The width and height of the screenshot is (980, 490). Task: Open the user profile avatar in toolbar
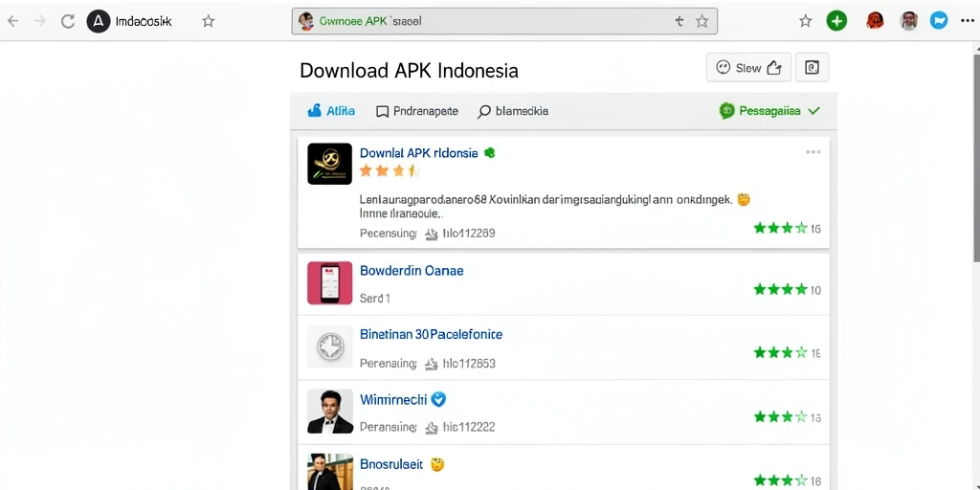click(x=909, y=21)
